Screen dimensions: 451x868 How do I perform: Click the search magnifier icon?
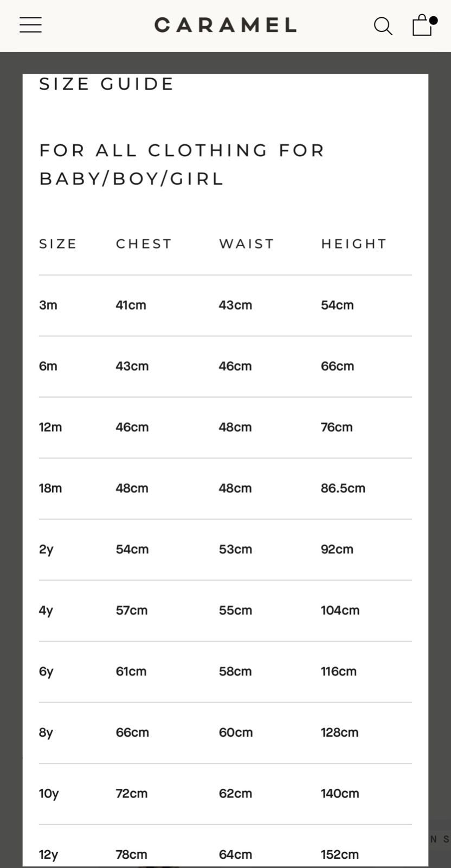(383, 25)
